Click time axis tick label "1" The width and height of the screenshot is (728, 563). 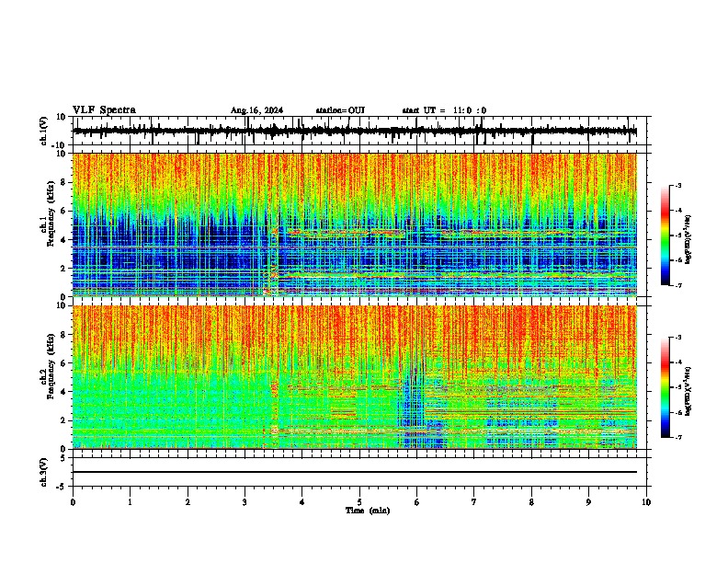(x=130, y=502)
